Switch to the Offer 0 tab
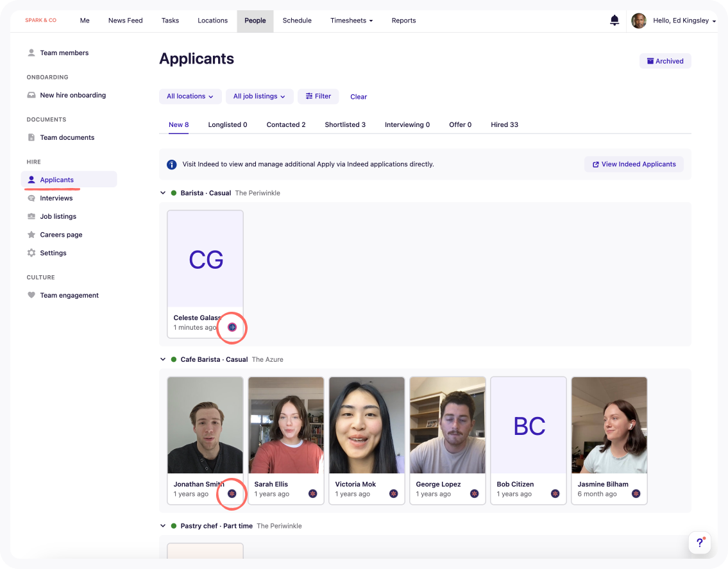 pos(460,124)
